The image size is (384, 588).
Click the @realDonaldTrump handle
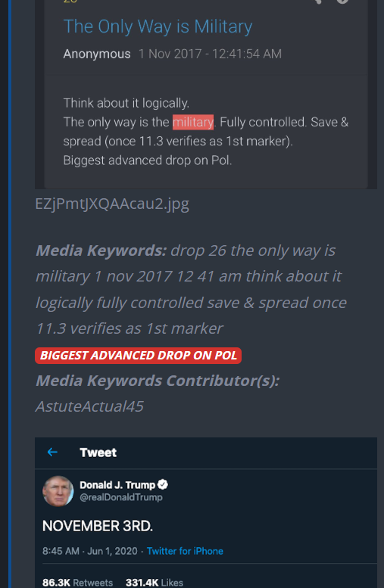(x=121, y=497)
